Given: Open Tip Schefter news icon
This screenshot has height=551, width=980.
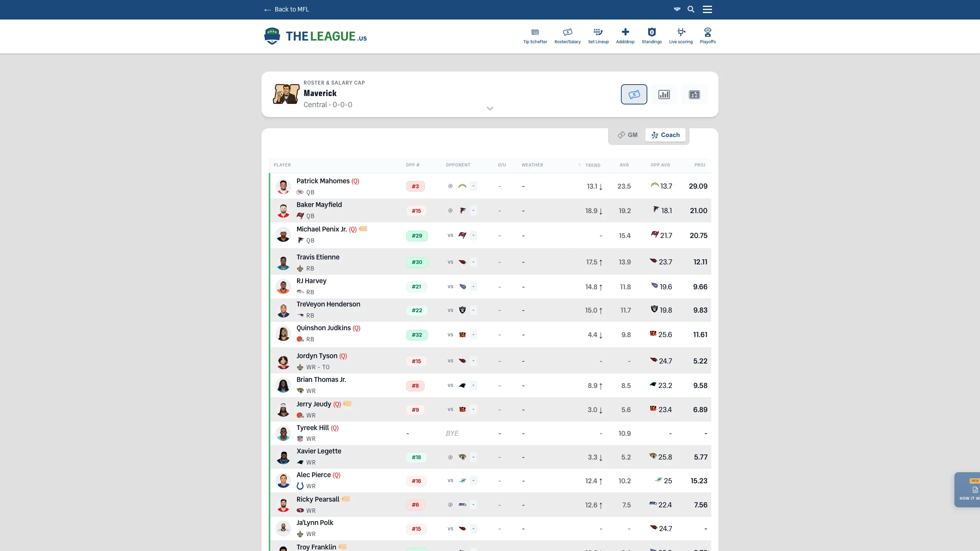Looking at the screenshot, I should 535,36.
